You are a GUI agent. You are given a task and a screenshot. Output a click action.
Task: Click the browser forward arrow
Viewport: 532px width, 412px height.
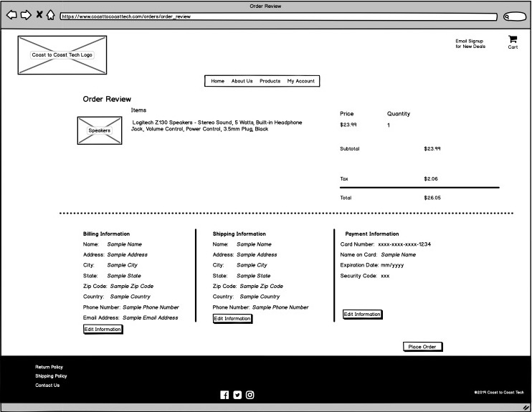point(25,15)
